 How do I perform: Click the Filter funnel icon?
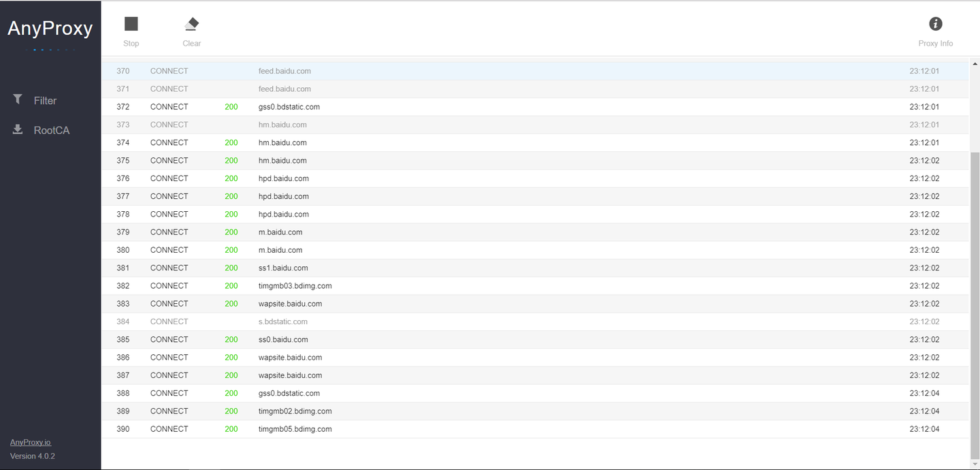point(18,99)
